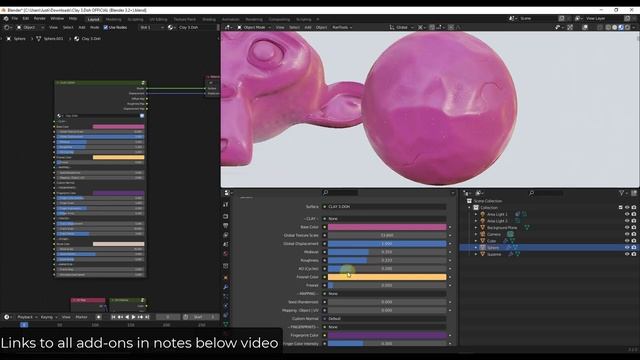640x360 pixels.
Task: Switch to solid viewport shading
Action: tap(614, 27)
